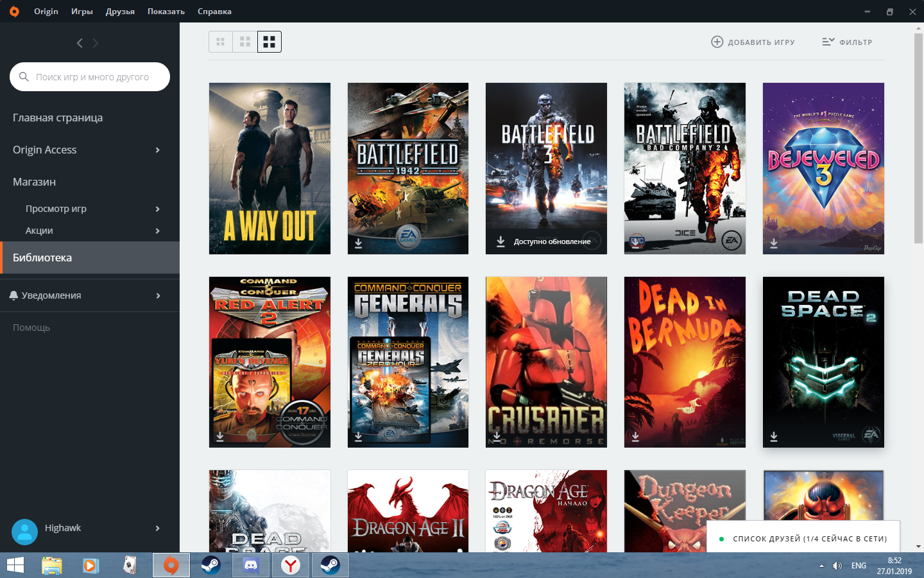924x578 pixels.
Task: Click the search magnifier icon
Action: (24, 76)
